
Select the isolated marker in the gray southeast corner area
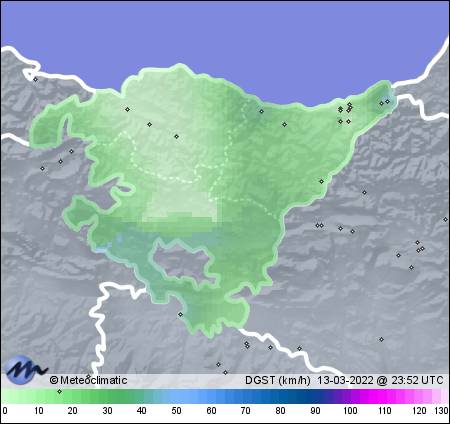coord(381,339)
